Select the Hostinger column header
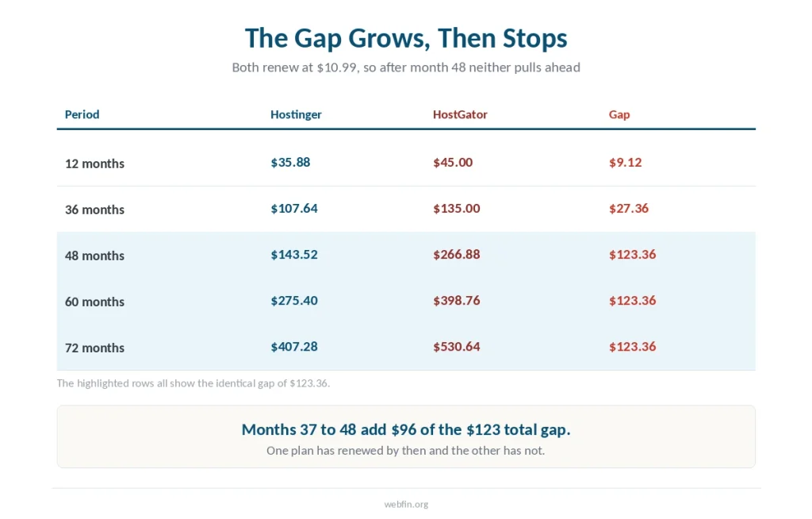Image resolution: width=812 pixels, height=519 pixels. (x=296, y=114)
